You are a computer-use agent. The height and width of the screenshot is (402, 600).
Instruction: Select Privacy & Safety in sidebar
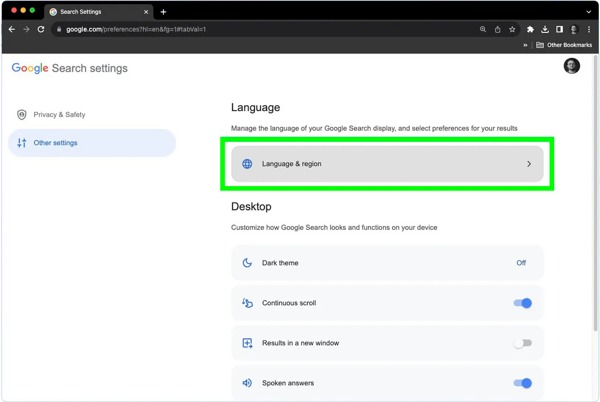(59, 115)
